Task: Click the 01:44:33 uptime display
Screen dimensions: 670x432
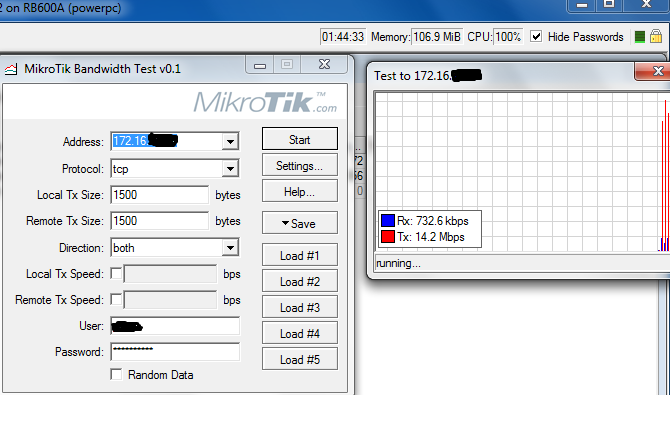Action: [x=343, y=37]
